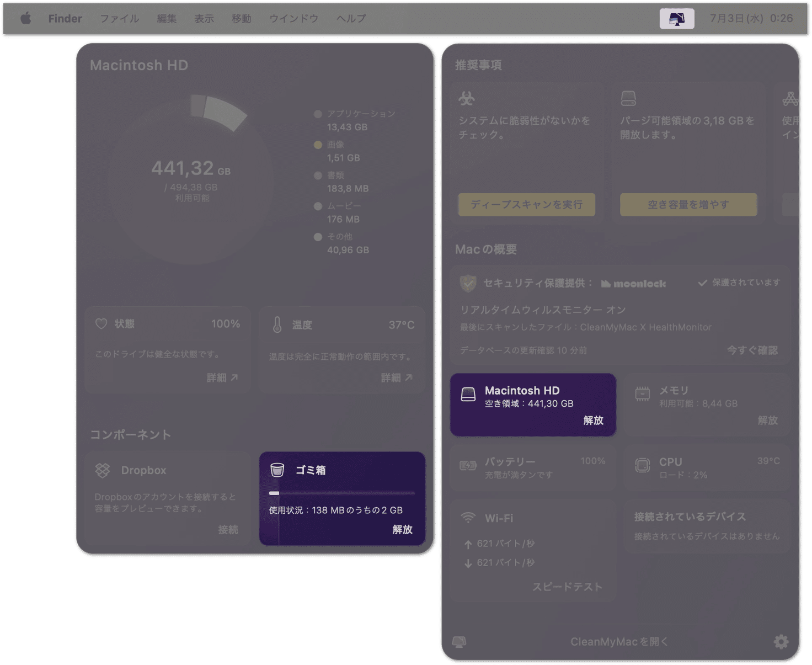This screenshot has height=665, width=812.
Task: Open the 編集 menu
Action: (x=167, y=19)
